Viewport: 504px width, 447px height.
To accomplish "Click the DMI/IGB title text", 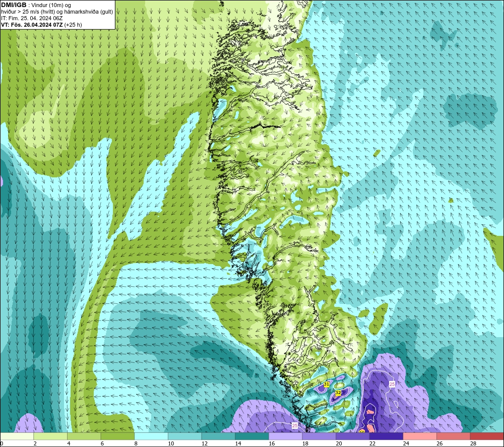I will point(14,5).
